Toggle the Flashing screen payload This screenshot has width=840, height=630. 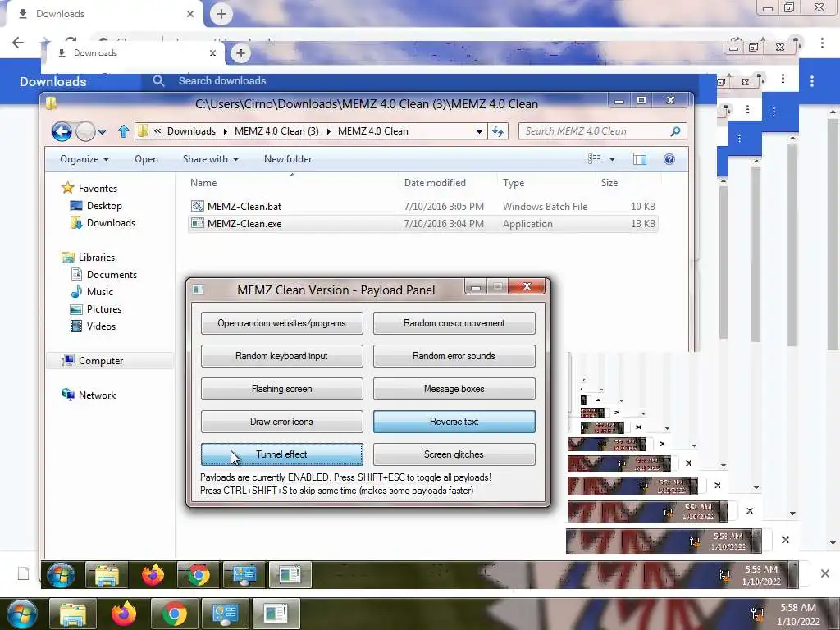point(282,389)
